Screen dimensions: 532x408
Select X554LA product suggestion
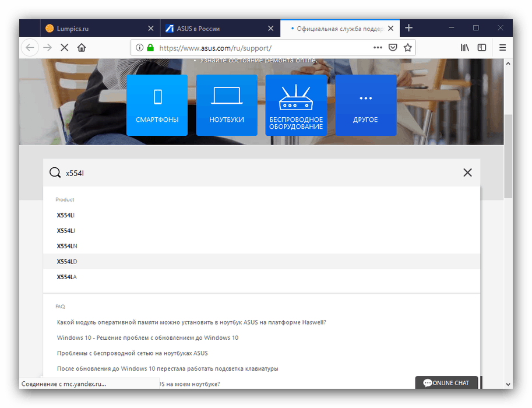pyautogui.click(x=262, y=277)
